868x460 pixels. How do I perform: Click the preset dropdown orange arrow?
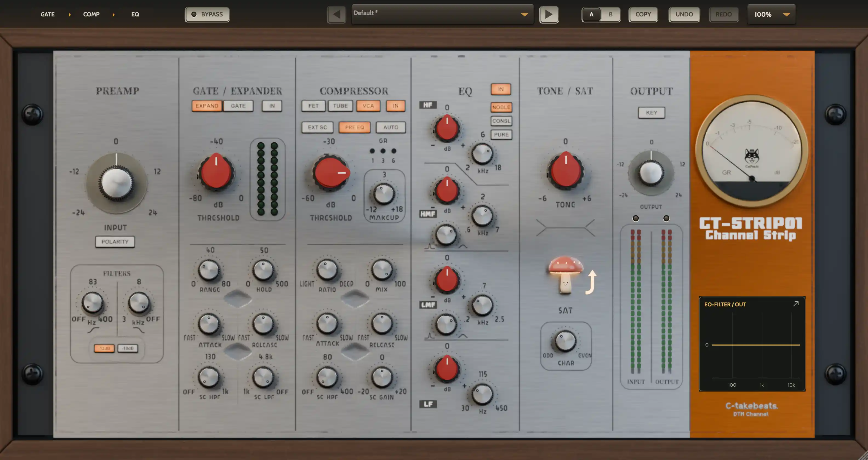(524, 15)
